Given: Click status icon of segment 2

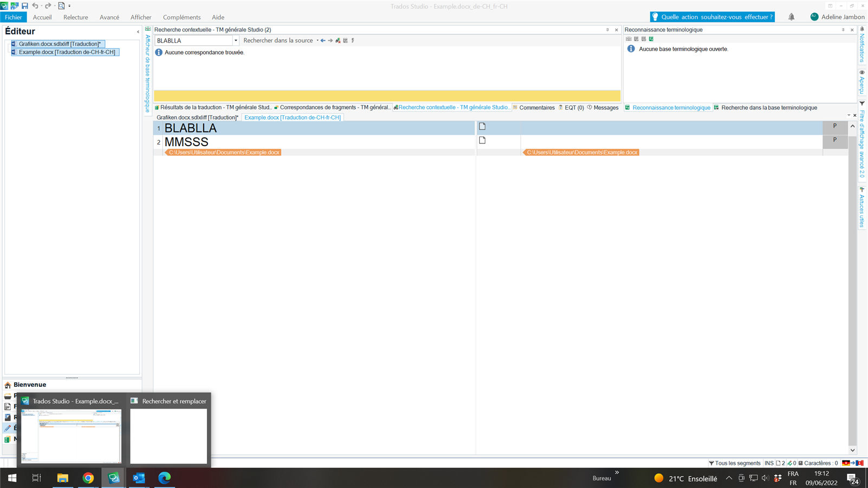Looking at the screenshot, I should [482, 140].
